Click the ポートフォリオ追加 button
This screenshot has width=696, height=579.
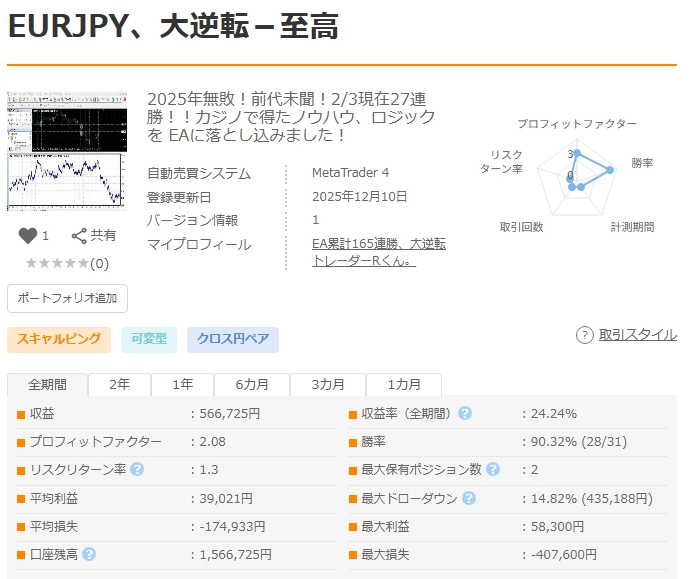point(67,298)
